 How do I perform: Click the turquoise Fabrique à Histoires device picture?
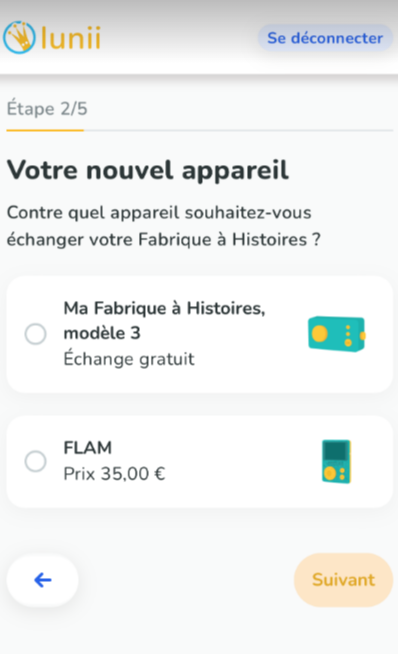(x=337, y=334)
